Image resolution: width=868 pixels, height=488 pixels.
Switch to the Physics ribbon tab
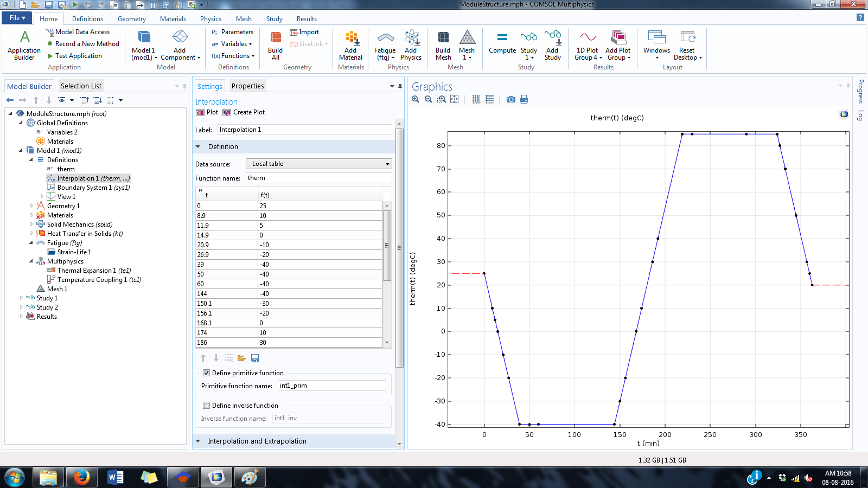point(210,19)
